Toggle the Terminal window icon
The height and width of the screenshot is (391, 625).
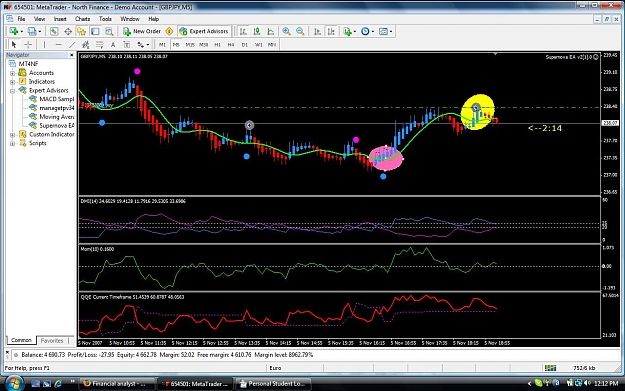click(95, 31)
